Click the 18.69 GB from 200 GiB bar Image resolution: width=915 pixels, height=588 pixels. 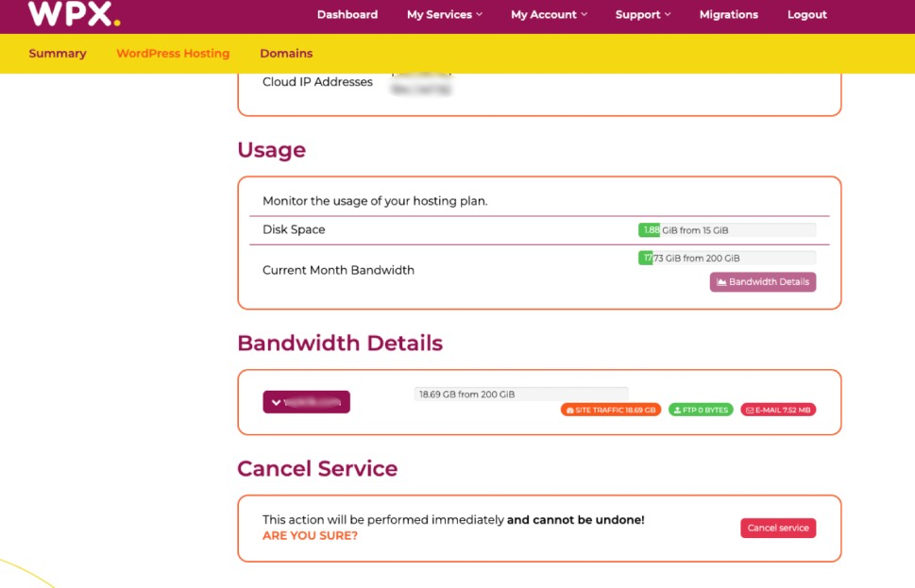coord(520,395)
